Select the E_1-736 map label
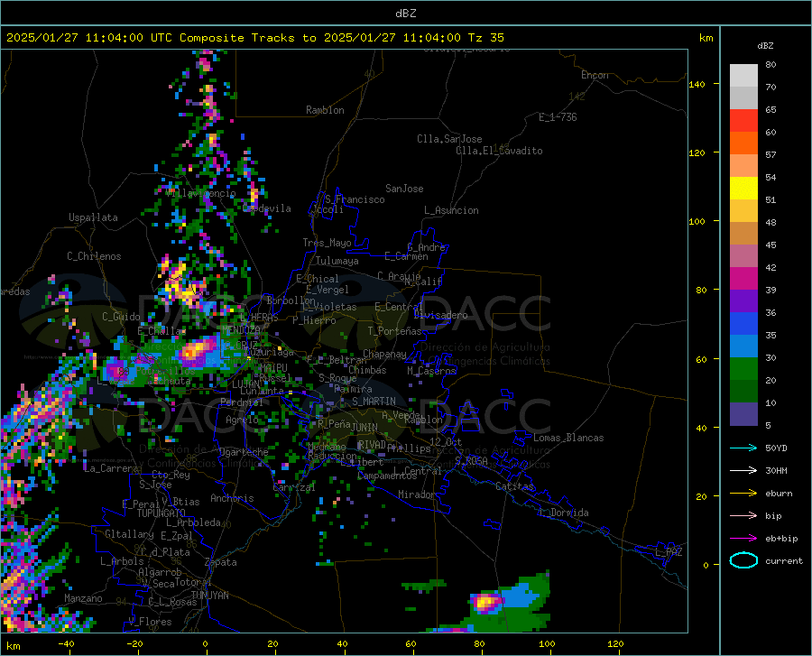The image size is (812, 656). (558, 117)
